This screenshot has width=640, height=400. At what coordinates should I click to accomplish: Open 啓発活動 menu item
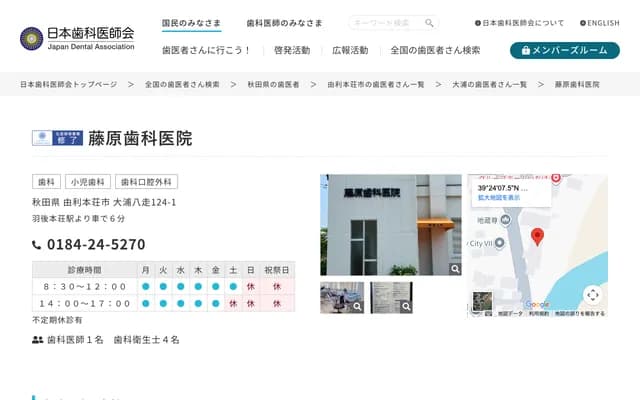(x=291, y=50)
